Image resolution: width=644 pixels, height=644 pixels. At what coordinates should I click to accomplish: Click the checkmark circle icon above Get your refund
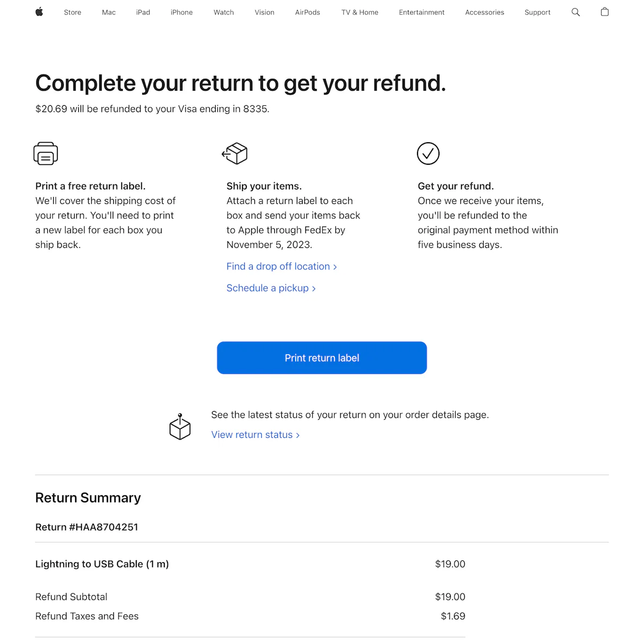(x=428, y=153)
